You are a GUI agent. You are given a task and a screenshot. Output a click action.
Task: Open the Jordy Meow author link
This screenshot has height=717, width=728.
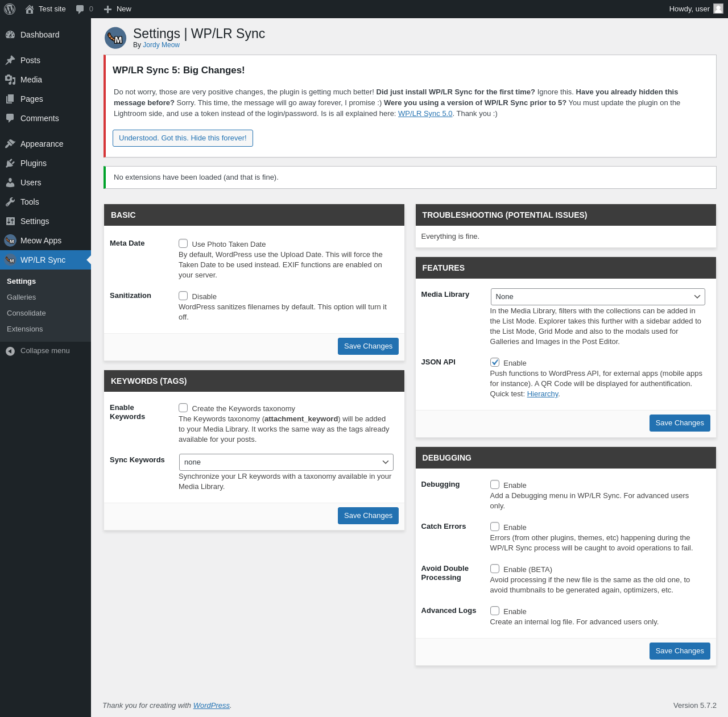coord(161,45)
